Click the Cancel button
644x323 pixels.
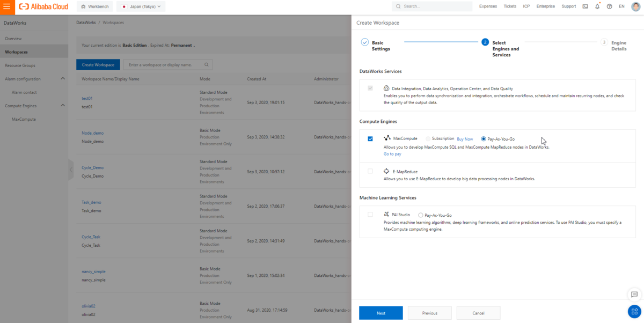point(479,313)
